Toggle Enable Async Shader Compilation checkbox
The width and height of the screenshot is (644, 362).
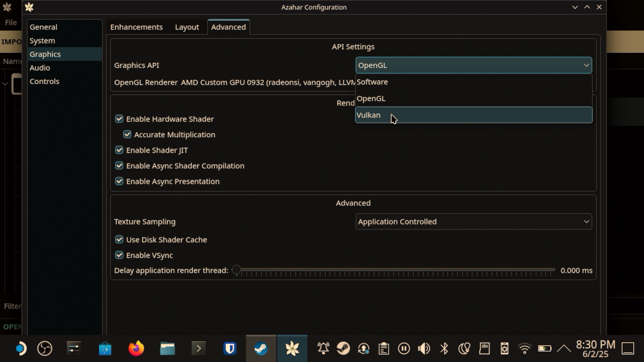pos(119,166)
